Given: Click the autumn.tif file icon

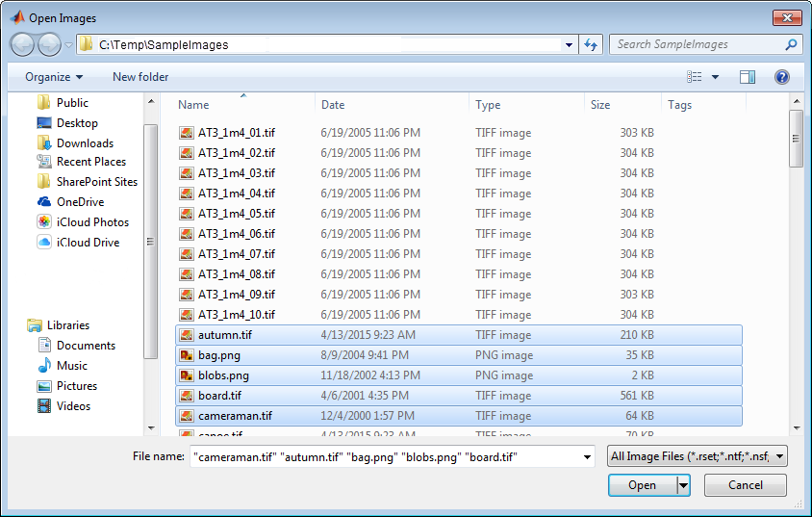Looking at the screenshot, I should [187, 335].
